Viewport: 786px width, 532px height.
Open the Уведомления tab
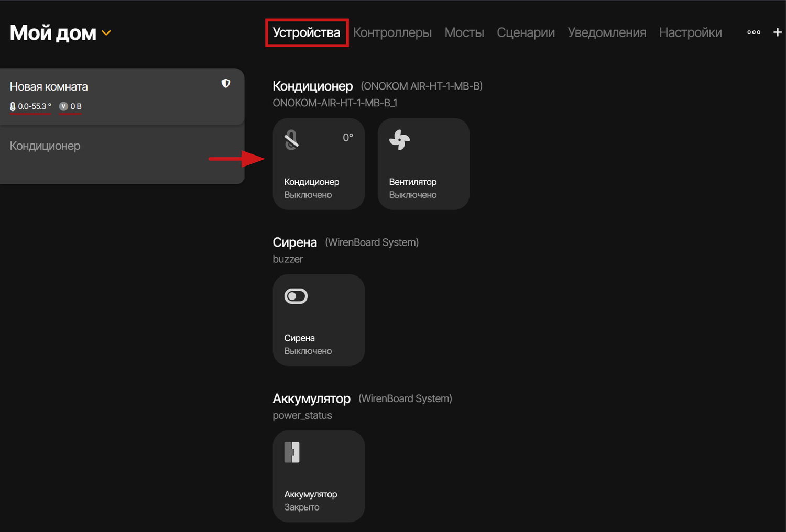[x=607, y=32]
